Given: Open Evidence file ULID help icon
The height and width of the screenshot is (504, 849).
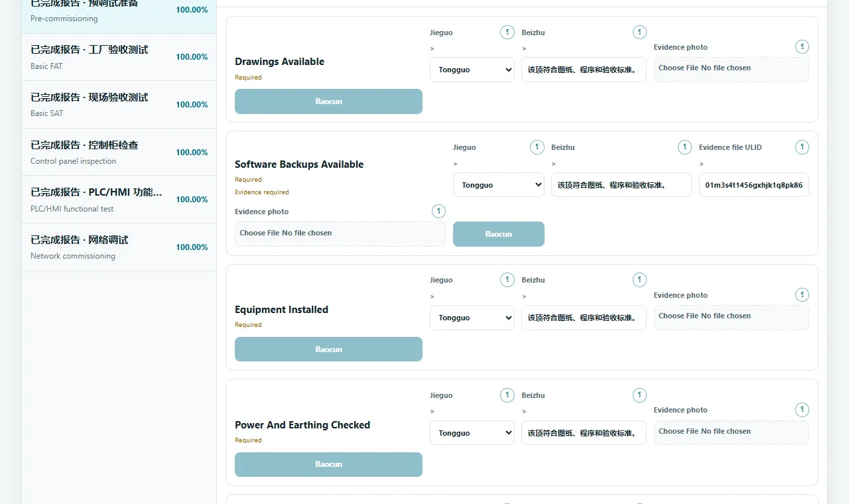Looking at the screenshot, I should pyautogui.click(x=802, y=147).
